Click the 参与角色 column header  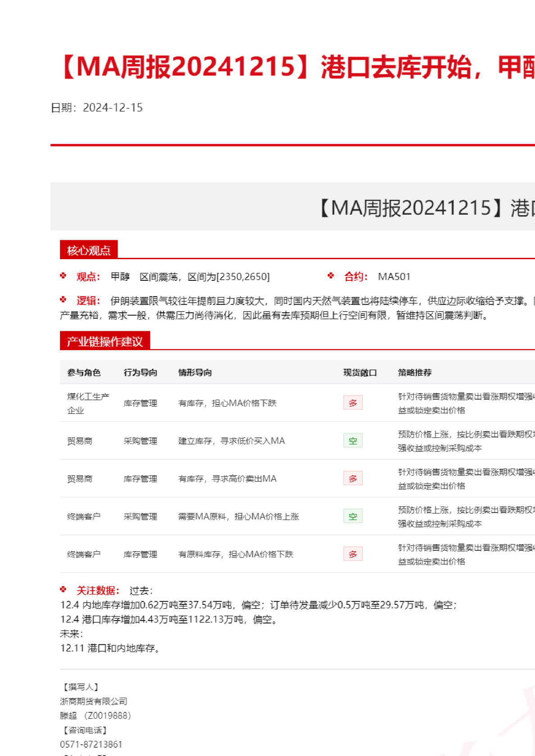(x=84, y=373)
